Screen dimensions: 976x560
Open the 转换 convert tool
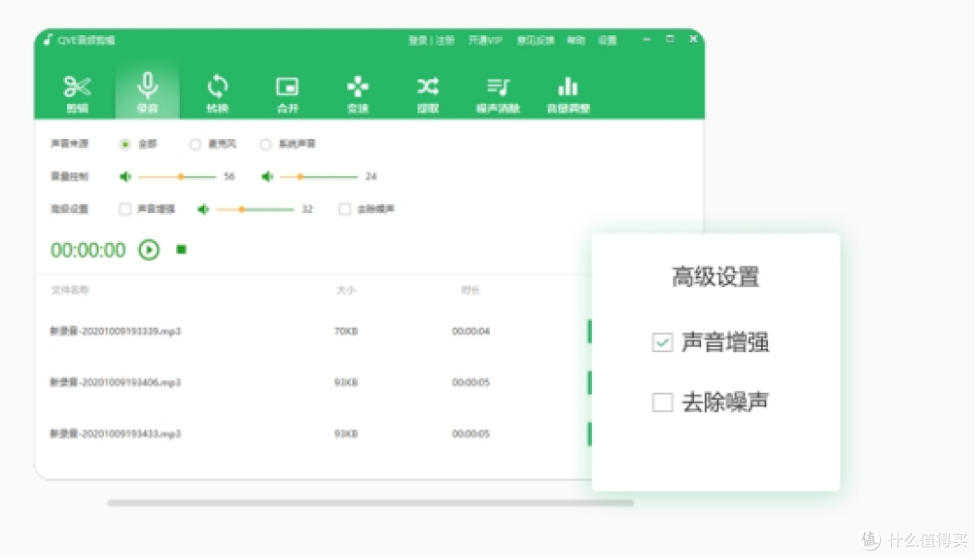(x=217, y=93)
